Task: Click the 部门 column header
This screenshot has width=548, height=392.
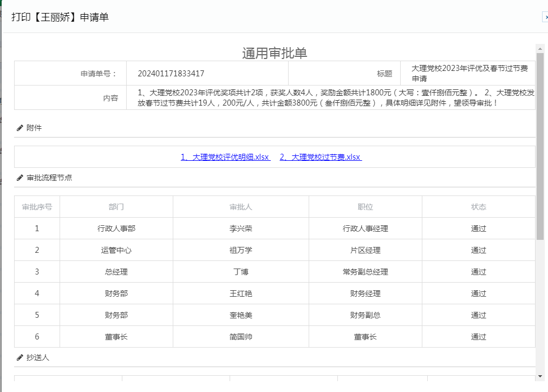Action: [116, 207]
